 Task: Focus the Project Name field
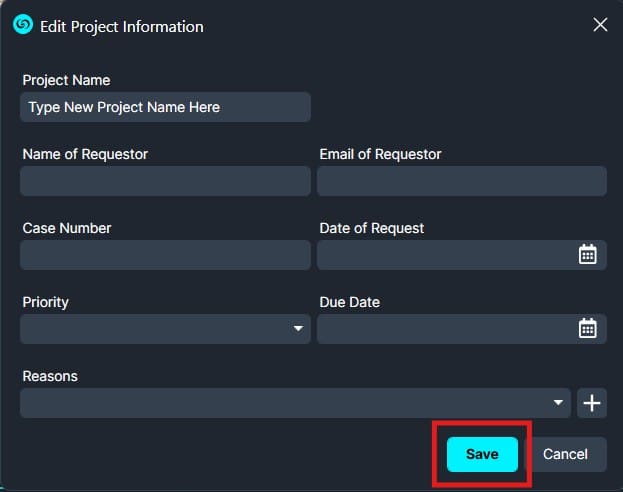click(165, 107)
